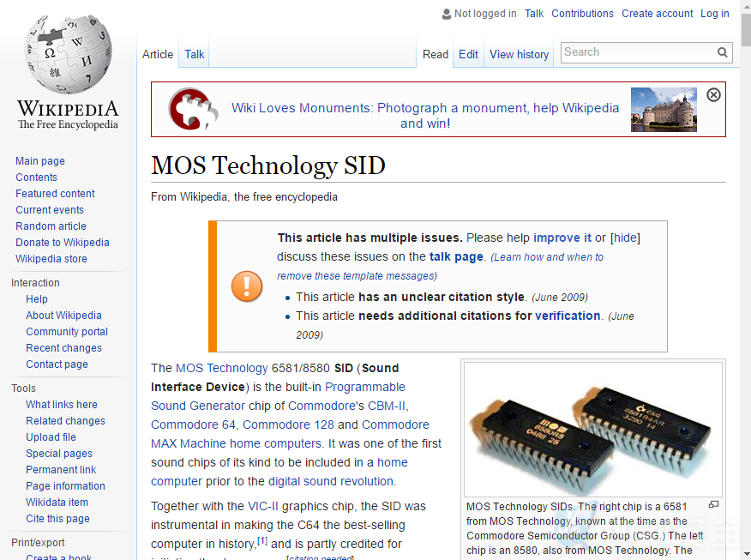
Task: Open the Contributions link
Action: point(582,14)
